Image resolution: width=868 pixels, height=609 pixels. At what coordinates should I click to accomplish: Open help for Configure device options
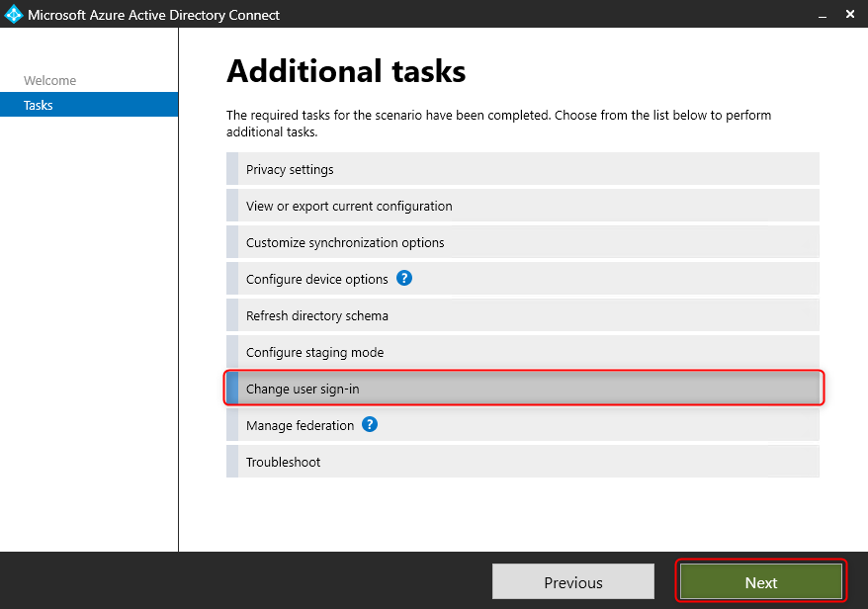[x=403, y=278]
